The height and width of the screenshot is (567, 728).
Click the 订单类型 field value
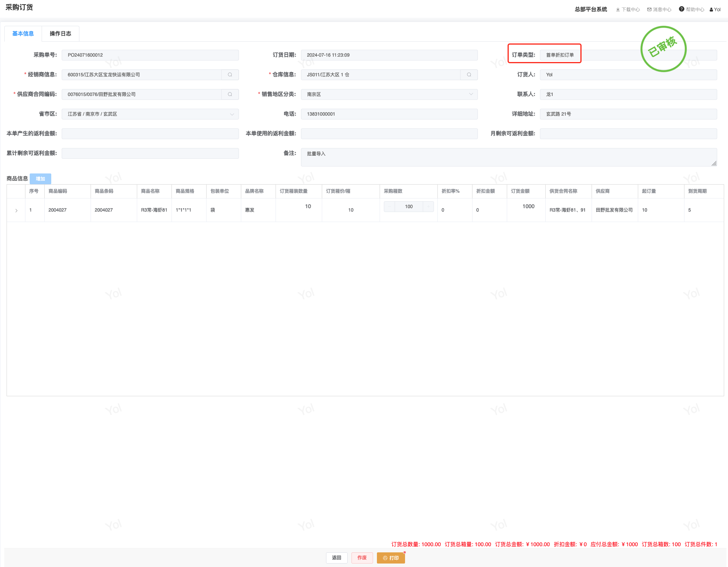tap(560, 55)
